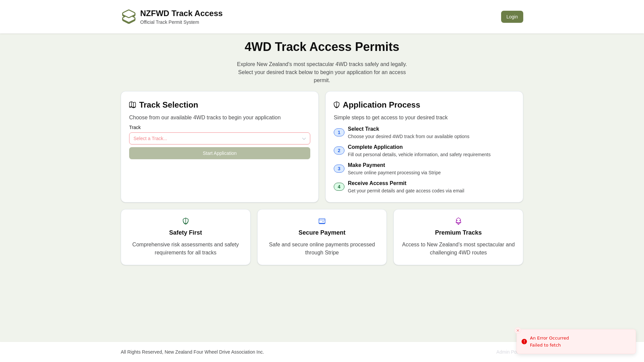Image resolution: width=644 pixels, height=362 pixels.
Task: Click the red error alert icon in toast
Action: click(x=524, y=342)
